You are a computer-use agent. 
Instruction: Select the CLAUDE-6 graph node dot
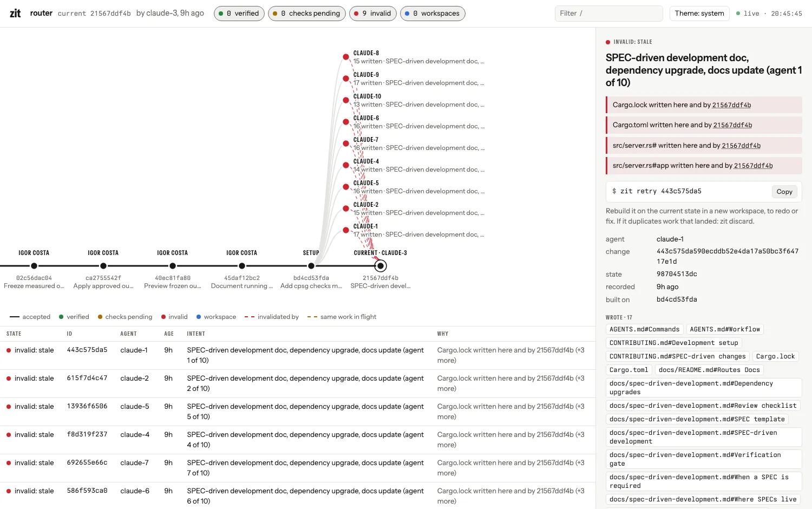tap(346, 122)
